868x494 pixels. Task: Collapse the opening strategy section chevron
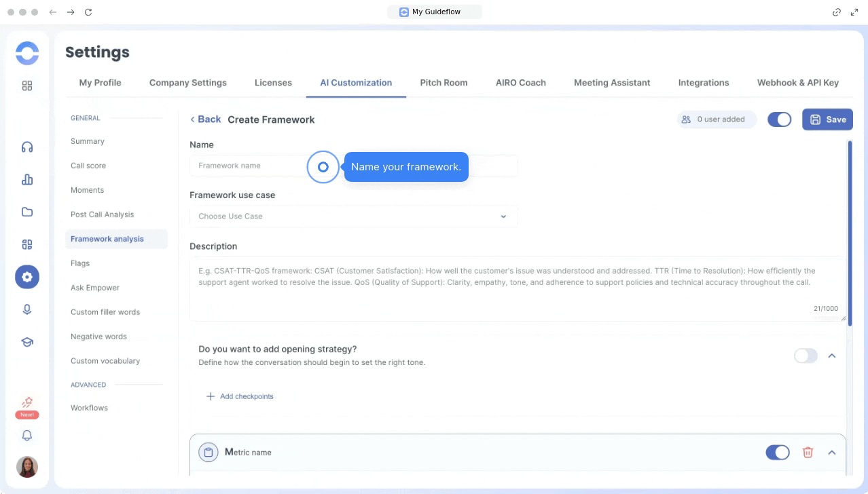click(831, 356)
